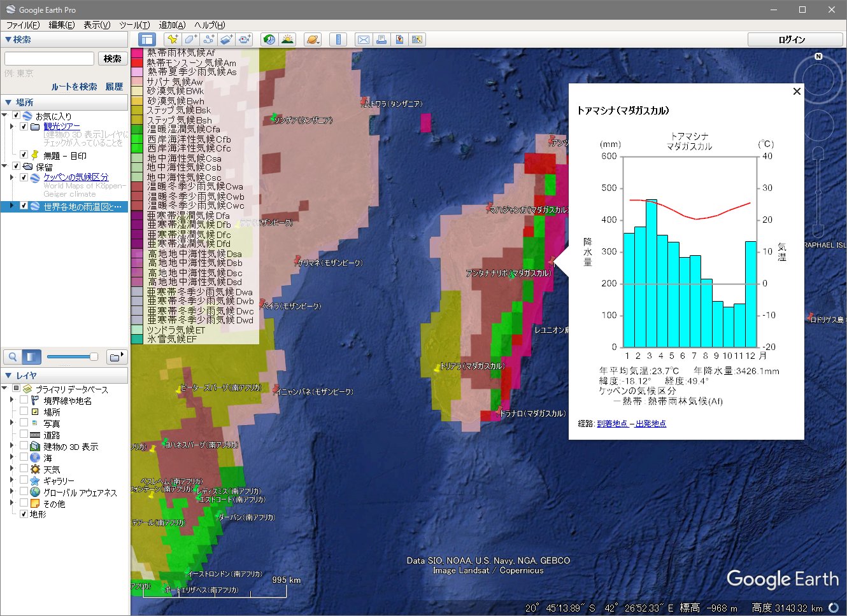This screenshot has height=616, width=847.
Task: Collapse the 場所 panel header
Action: pyautogui.click(x=64, y=102)
